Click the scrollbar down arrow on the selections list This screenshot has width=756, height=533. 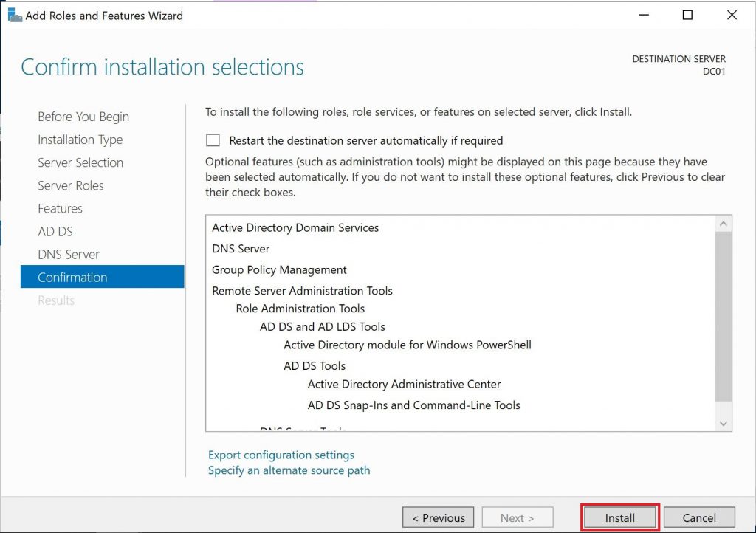point(724,423)
